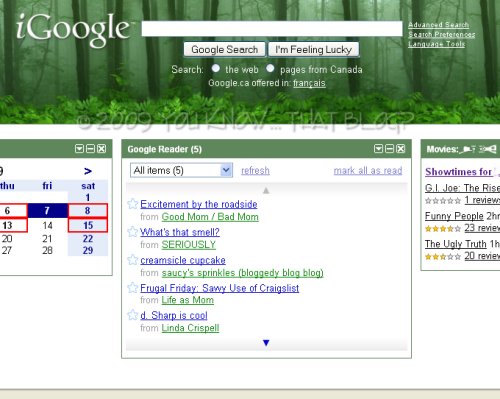
Task: Star the 'creamsicle cupcake' item
Action: pyautogui.click(x=133, y=260)
